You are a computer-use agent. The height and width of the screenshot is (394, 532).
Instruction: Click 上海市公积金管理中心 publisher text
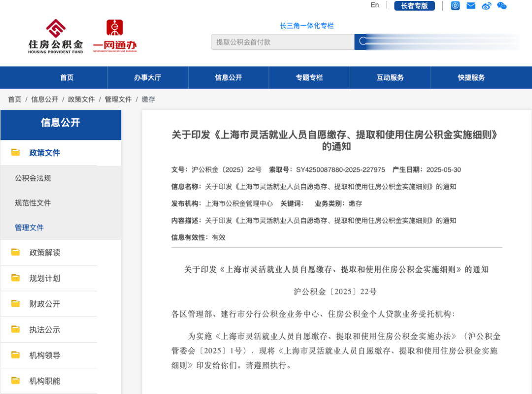tap(239, 203)
